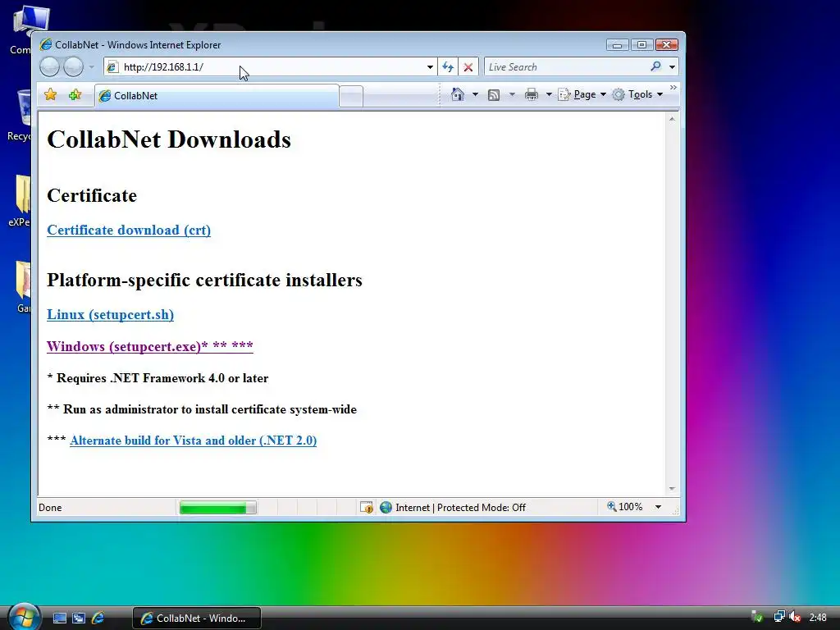Image resolution: width=840 pixels, height=630 pixels.
Task: Show more toolbar commands chevron
Action: click(x=673, y=87)
